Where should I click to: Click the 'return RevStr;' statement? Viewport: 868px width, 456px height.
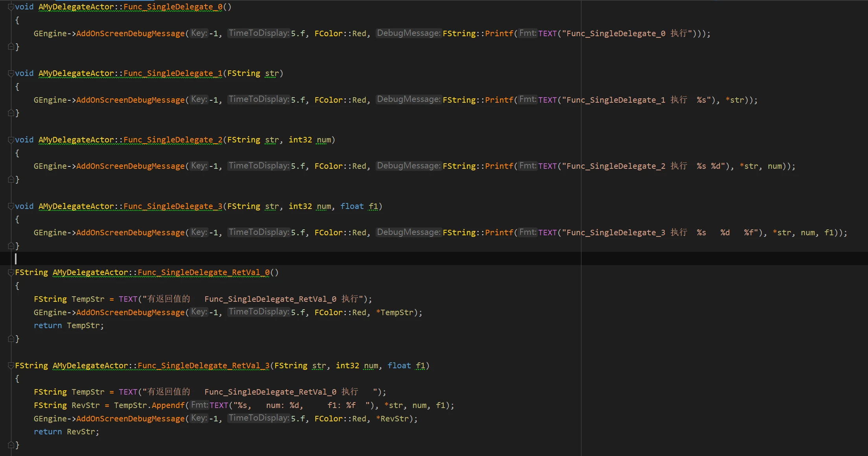(66, 432)
